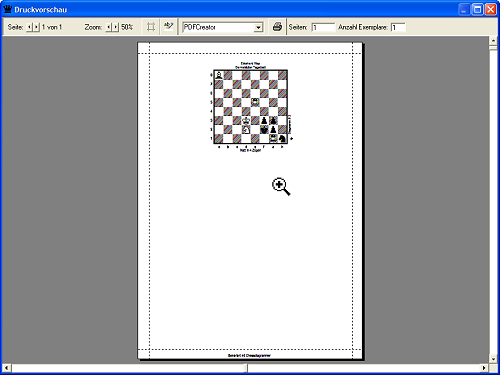Click the text edit pencil icon
Image resolution: width=500 pixels, height=375 pixels.
tap(169, 26)
